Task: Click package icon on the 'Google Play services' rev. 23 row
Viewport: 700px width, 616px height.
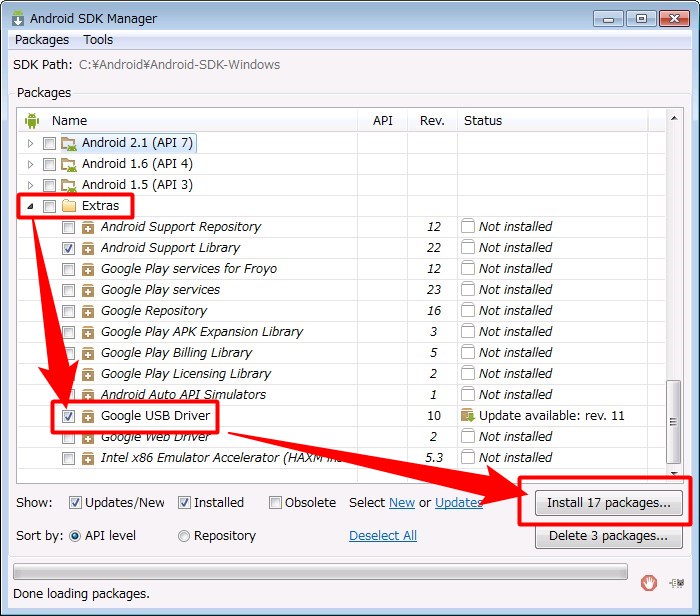Action: pyautogui.click(x=88, y=290)
